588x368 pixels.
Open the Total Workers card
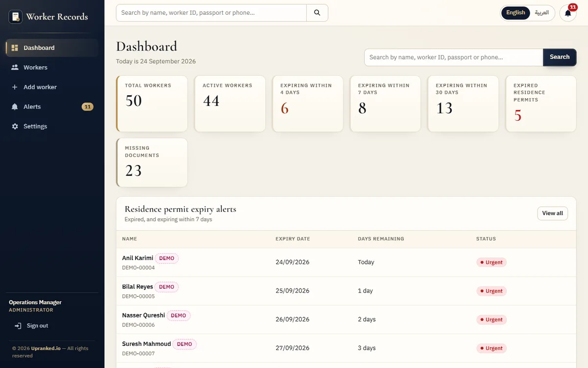pos(152,104)
